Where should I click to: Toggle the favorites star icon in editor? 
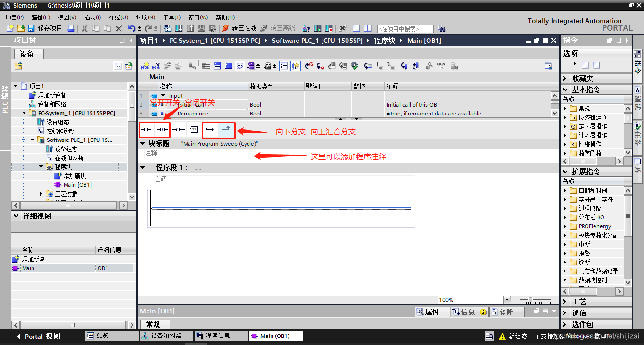pos(296,66)
